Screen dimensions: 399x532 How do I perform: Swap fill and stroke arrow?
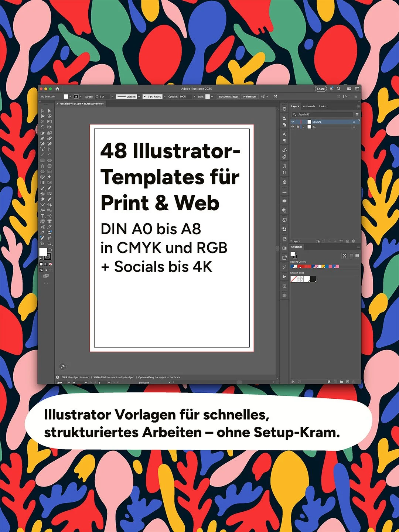tap(50, 249)
